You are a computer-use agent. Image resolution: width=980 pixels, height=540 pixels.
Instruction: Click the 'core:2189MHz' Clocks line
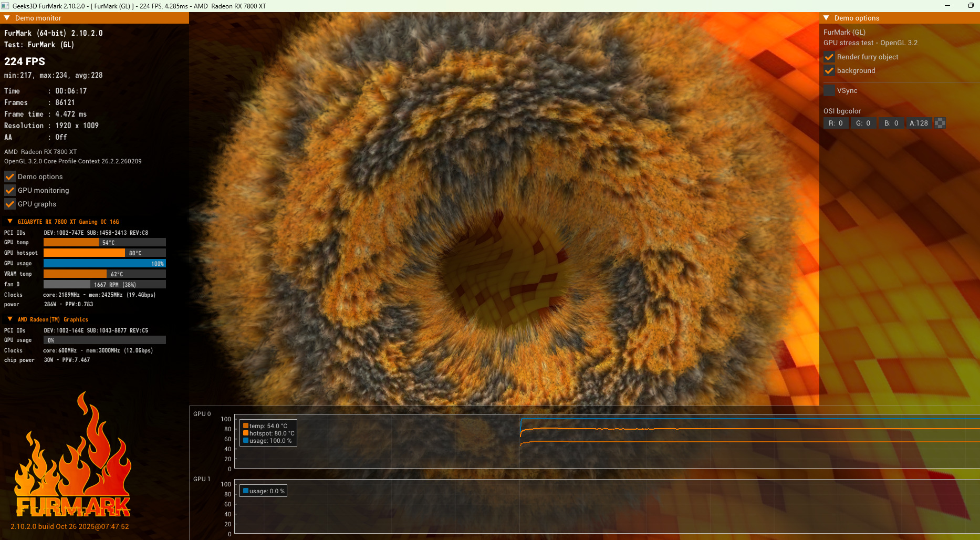pyautogui.click(x=99, y=295)
